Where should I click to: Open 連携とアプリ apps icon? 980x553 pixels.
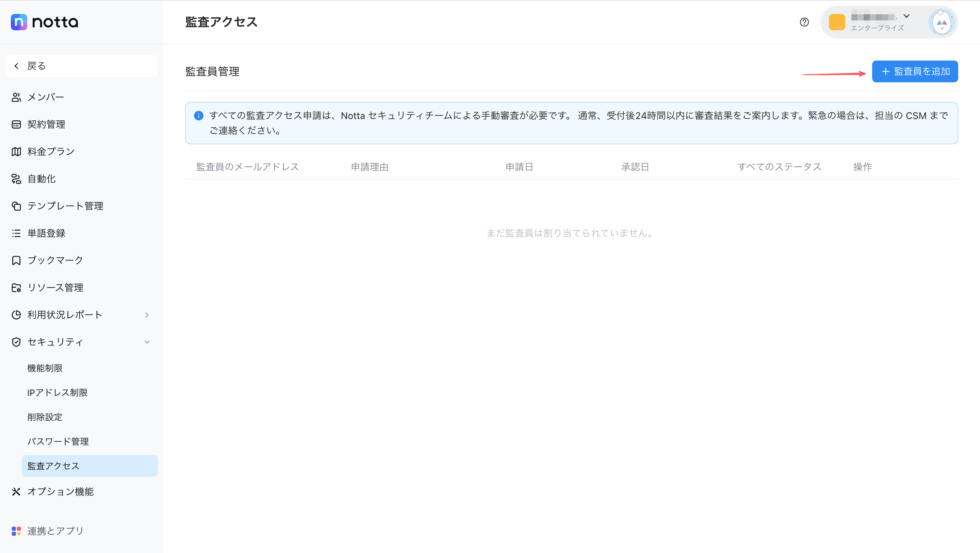(16, 531)
